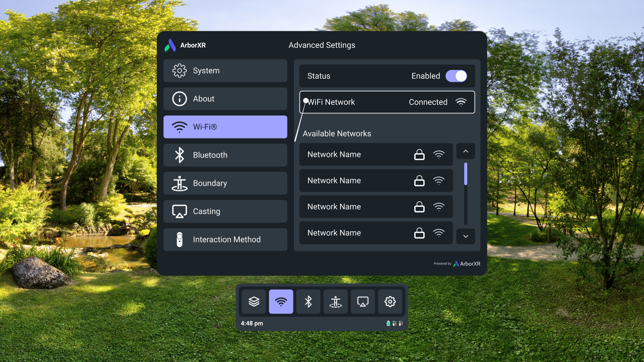Open the System settings section
The image size is (644, 362).
pos(225,71)
